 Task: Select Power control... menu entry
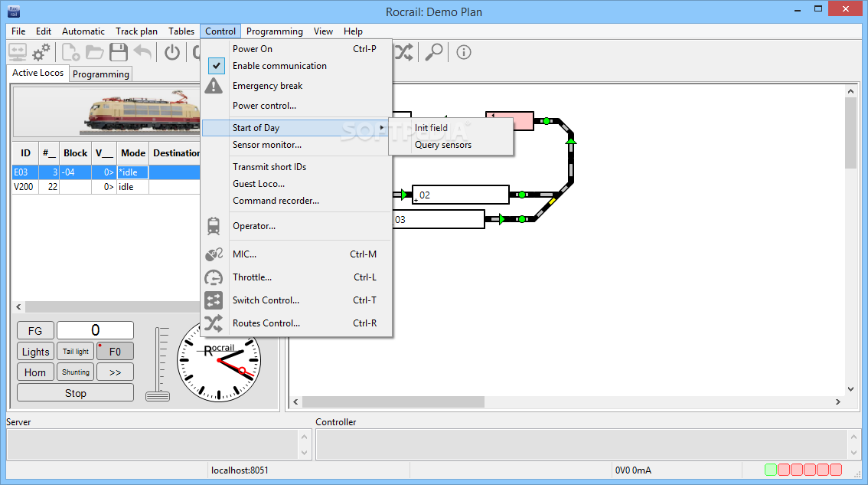[264, 106]
